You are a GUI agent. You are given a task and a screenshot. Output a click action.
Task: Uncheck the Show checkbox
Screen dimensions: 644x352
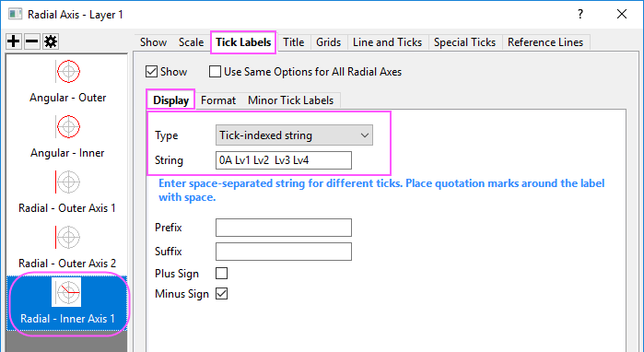(x=151, y=72)
